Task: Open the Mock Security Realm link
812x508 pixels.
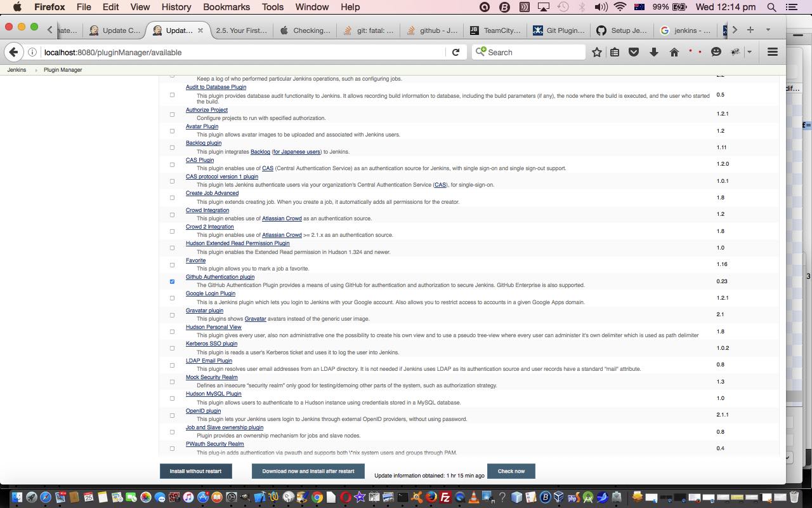Action: [212, 377]
